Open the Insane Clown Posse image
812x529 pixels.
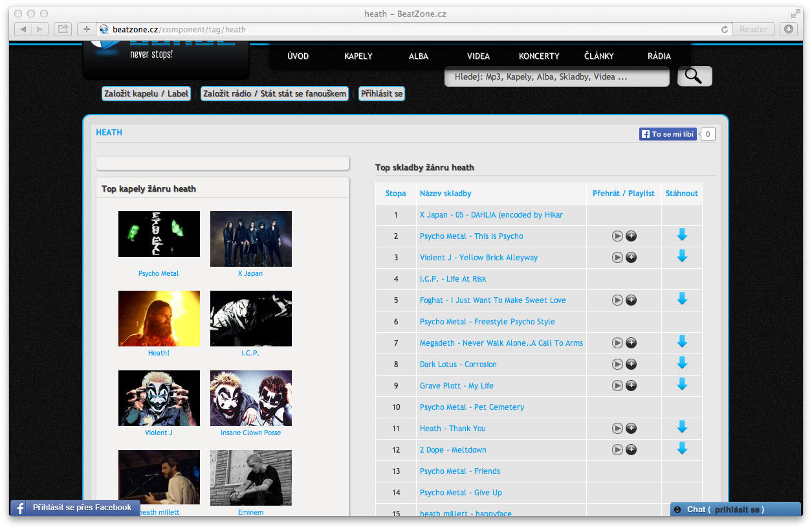(x=251, y=398)
